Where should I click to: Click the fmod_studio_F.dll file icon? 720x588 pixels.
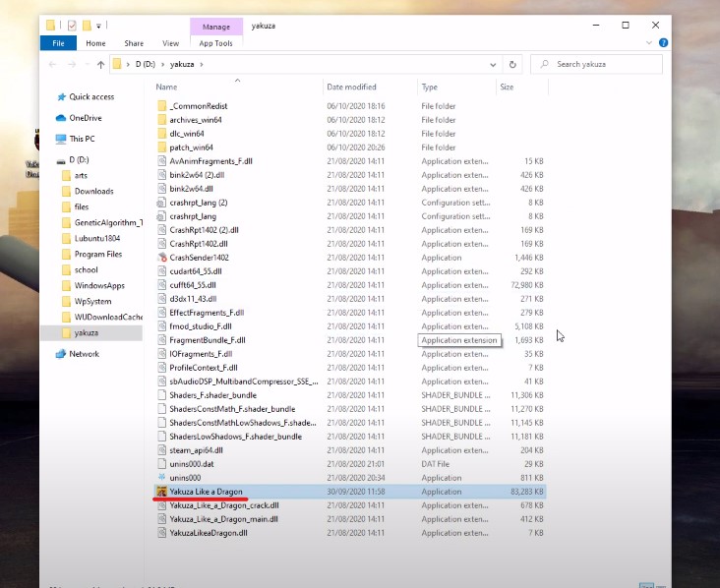click(161, 326)
